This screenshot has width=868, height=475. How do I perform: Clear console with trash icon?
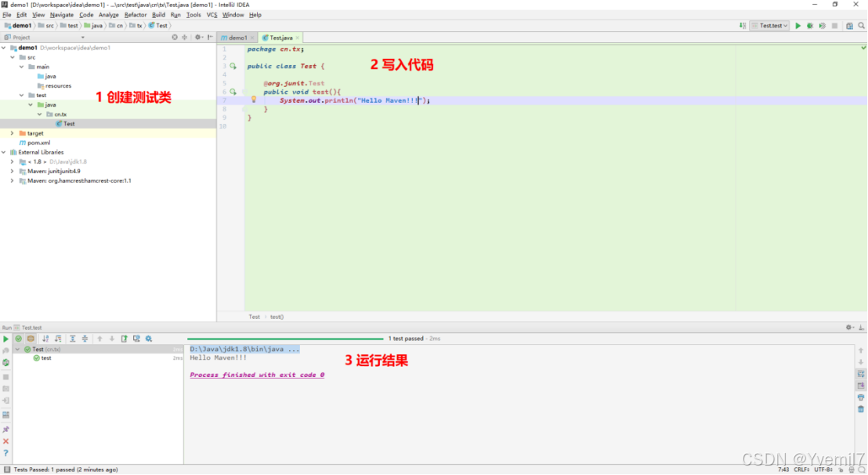pyautogui.click(x=861, y=409)
